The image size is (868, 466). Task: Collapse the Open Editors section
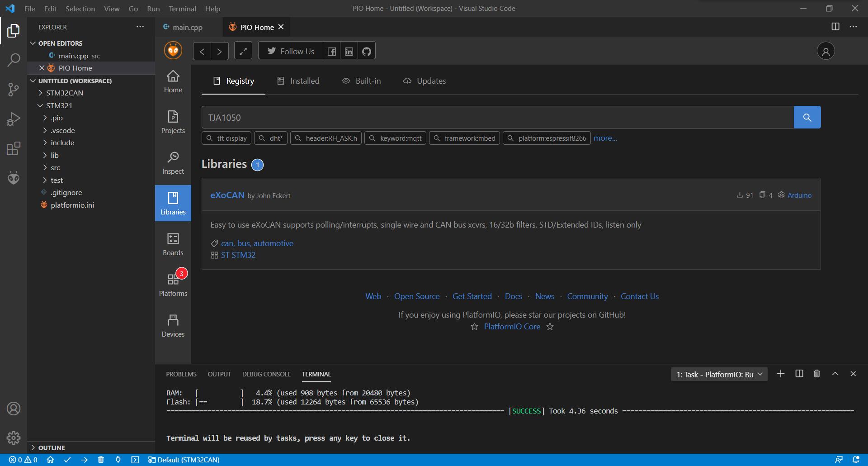click(x=91, y=43)
